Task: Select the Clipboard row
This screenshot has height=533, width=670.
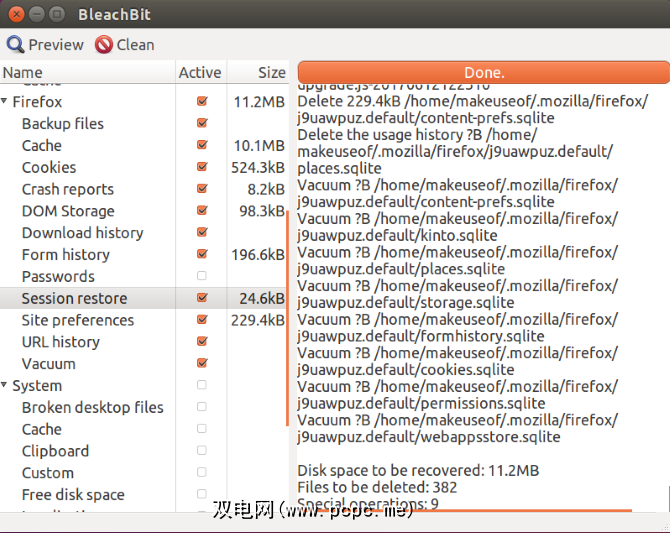Action: [x=144, y=451]
